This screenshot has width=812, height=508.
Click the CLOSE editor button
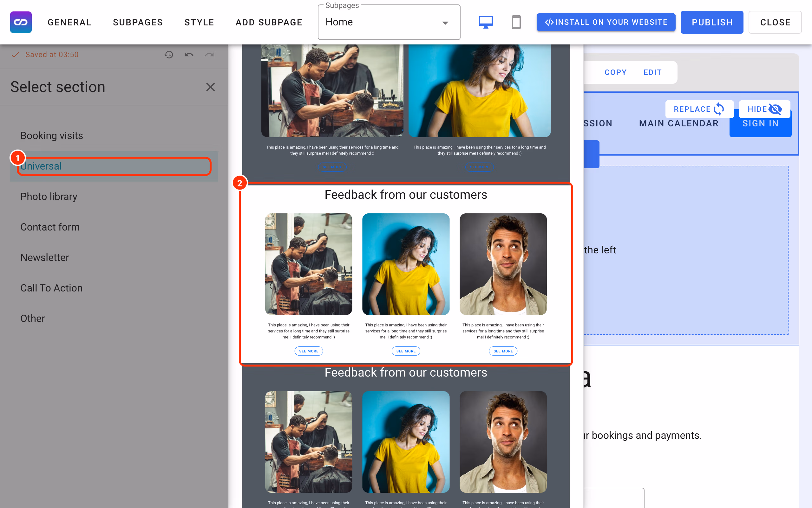pyautogui.click(x=775, y=22)
